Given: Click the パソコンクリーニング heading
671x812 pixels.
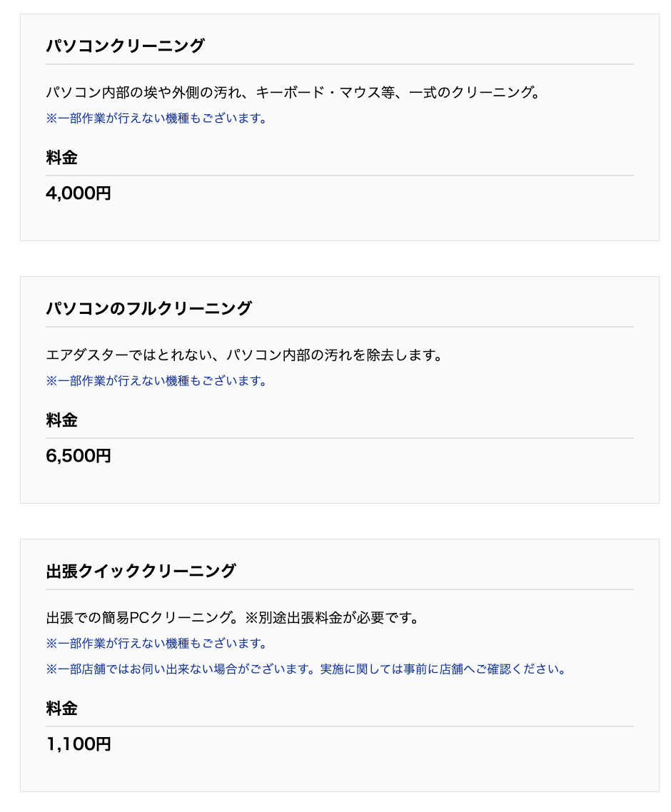Looking at the screenshot, I should pos(125,46).
